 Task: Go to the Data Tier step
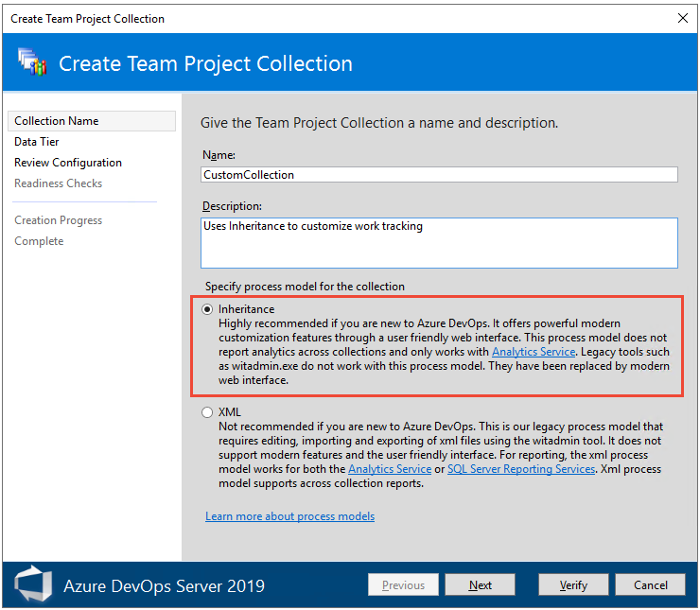point(37,142)
